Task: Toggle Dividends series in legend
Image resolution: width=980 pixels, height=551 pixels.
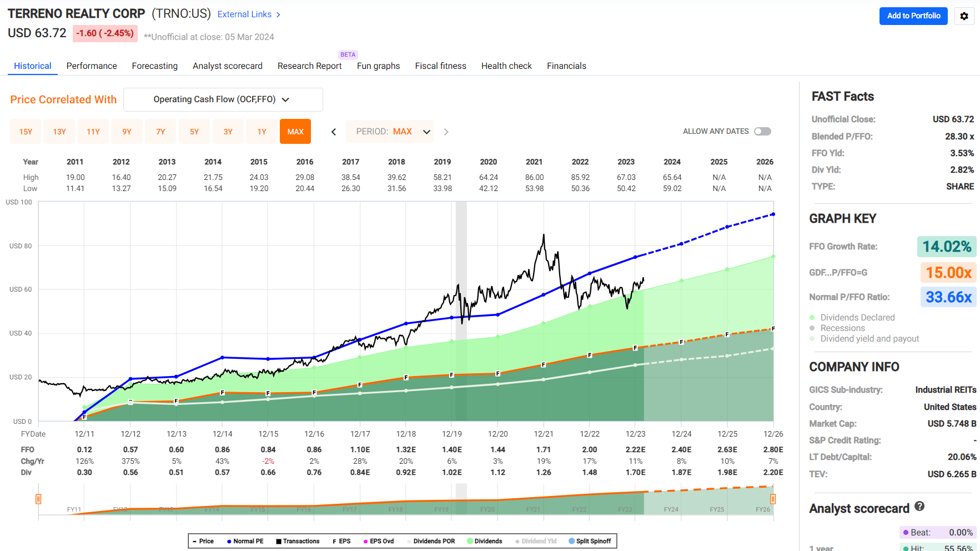Action: click(x=485, y=541)
